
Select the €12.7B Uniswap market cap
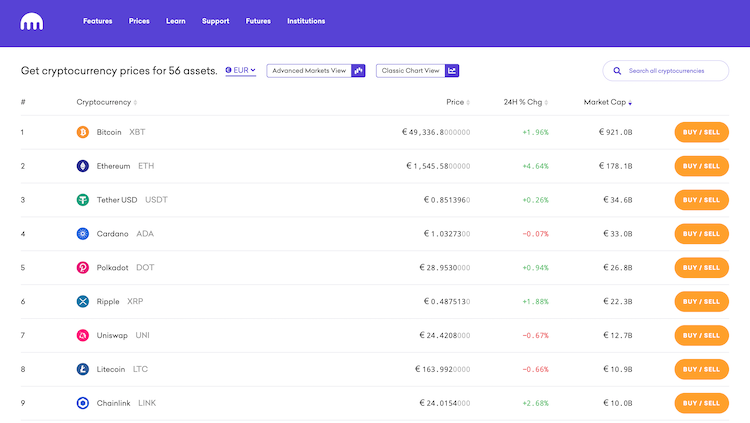618,335
